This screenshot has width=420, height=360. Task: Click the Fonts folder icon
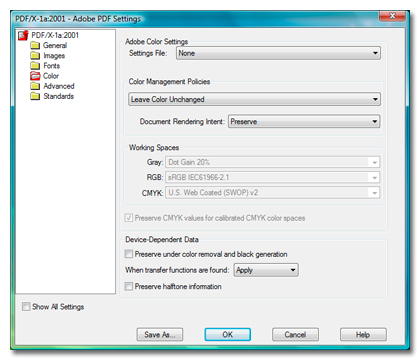[x=35, y=66]
